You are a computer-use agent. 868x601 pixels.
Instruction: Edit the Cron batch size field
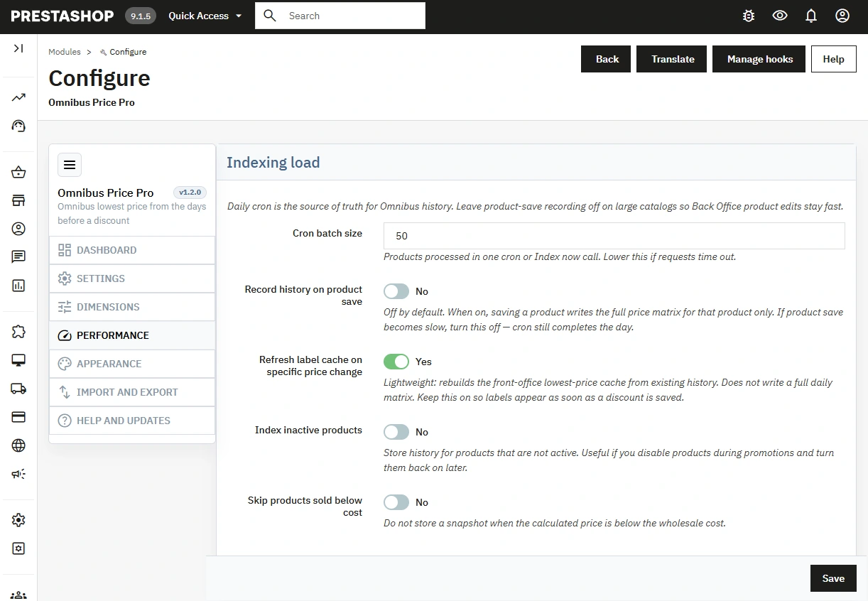pyautogui.click(x=614, y=236)
